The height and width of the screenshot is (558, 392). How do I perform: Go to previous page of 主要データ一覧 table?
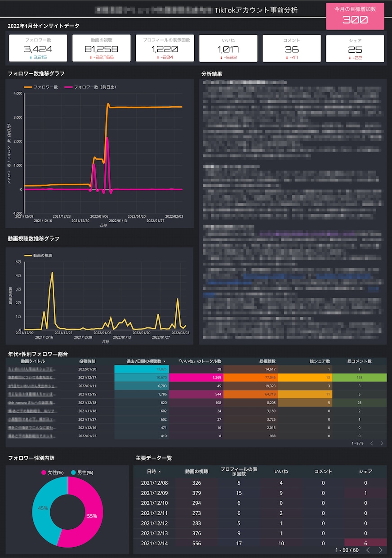click(368, 550)
